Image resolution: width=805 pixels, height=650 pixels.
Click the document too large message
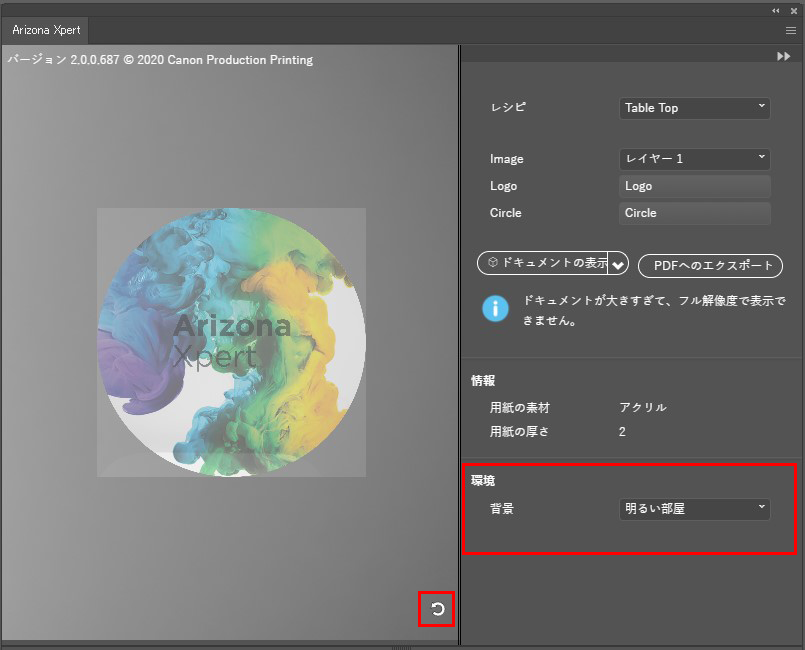point(654,310)
